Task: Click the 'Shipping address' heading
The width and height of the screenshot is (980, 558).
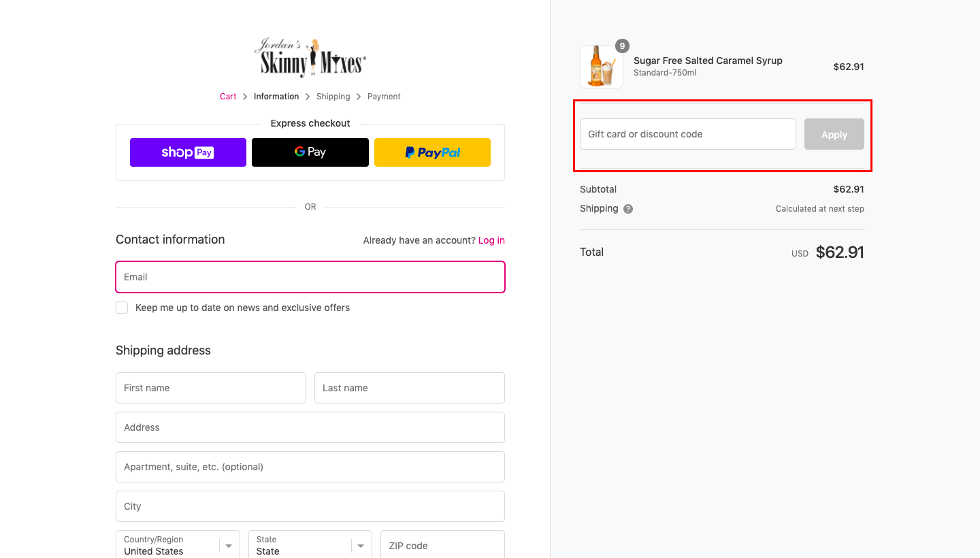Action: pos(163,350)
